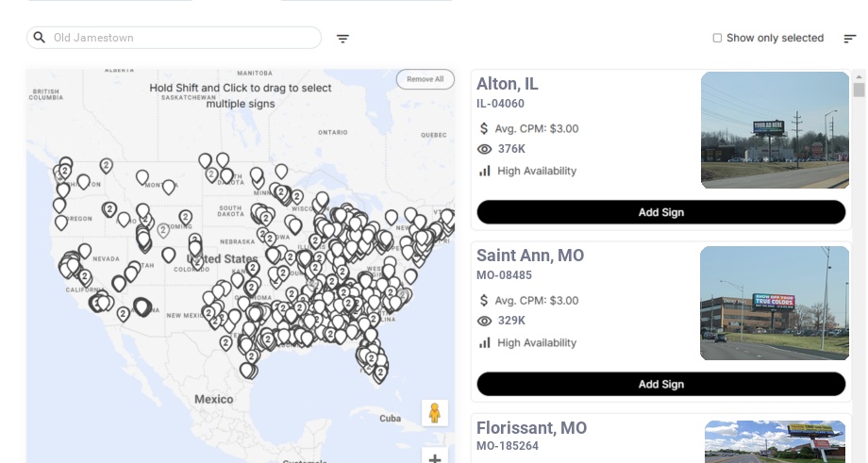Open the Florissant, MO billboard thumbnail
868x463 pixels.
[775, 441]
